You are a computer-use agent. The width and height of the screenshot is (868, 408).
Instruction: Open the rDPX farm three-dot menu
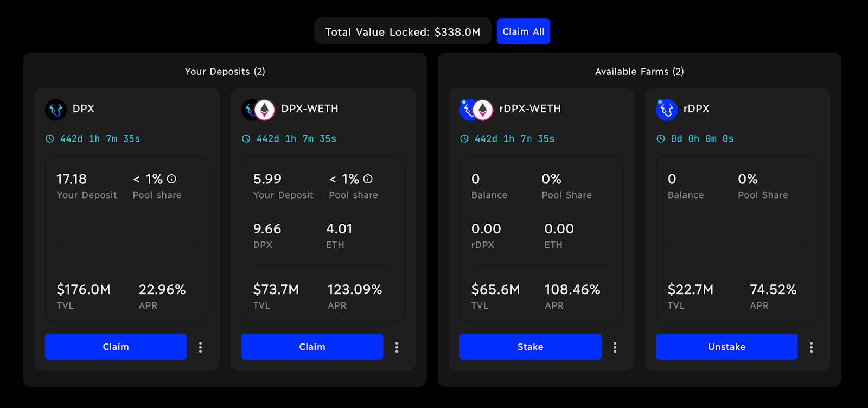click(x=811, y=347)
